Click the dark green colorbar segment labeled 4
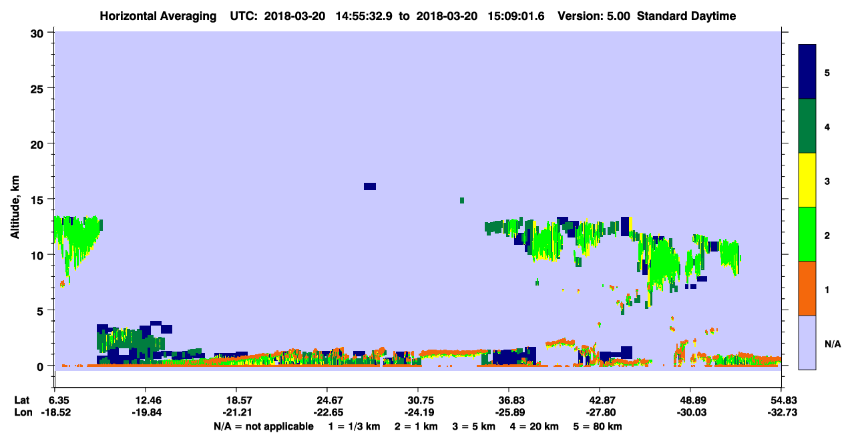868x445 pixels. coord(807,126)
